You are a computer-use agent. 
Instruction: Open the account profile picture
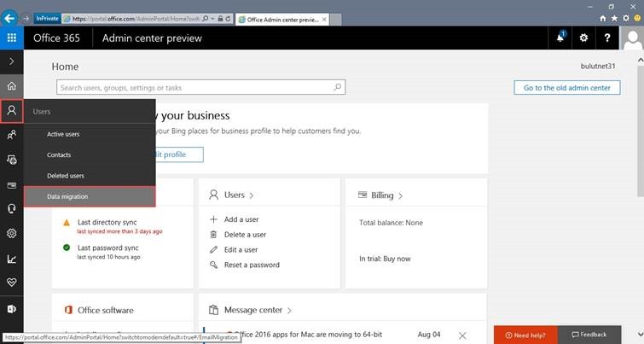click(632, 38)
